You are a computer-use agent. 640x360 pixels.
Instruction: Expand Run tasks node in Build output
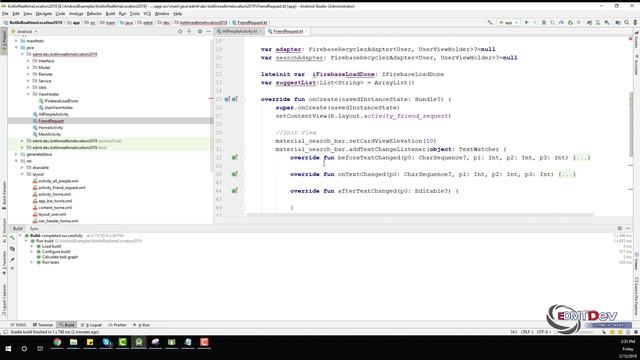(32, 262)
